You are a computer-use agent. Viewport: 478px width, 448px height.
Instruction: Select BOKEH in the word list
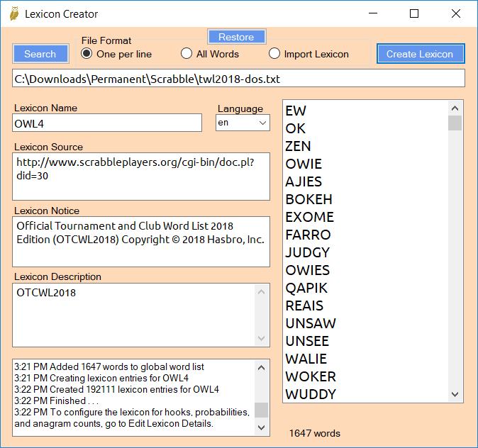(x=309, y=199)
